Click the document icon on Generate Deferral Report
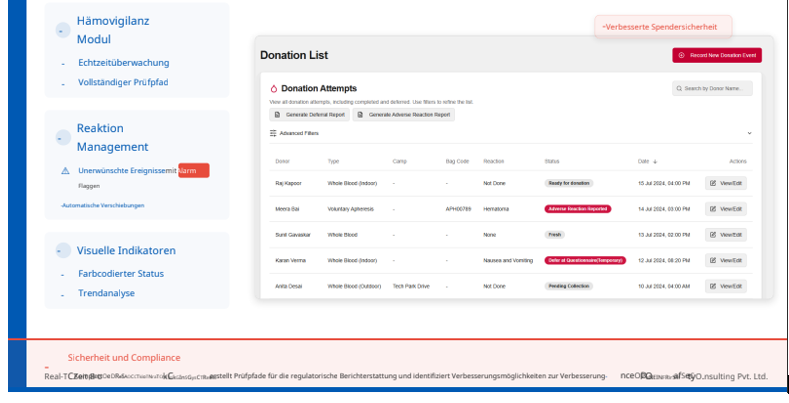Image resolution: width=789 pixels, height=403 pixels. (276, 115)
